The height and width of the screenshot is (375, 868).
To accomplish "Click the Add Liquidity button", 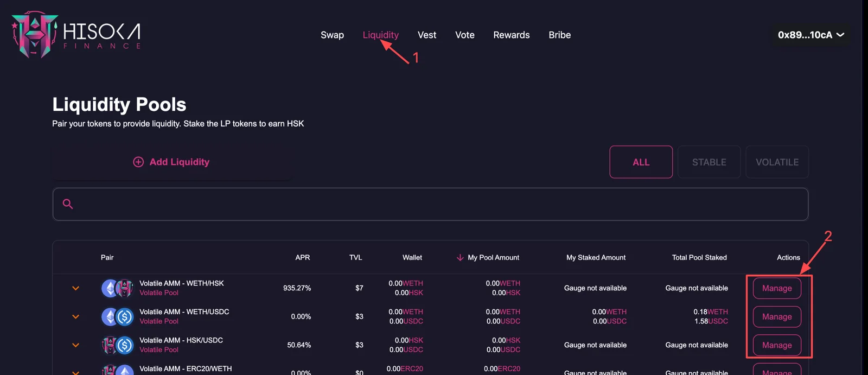I will click(171, 162).
